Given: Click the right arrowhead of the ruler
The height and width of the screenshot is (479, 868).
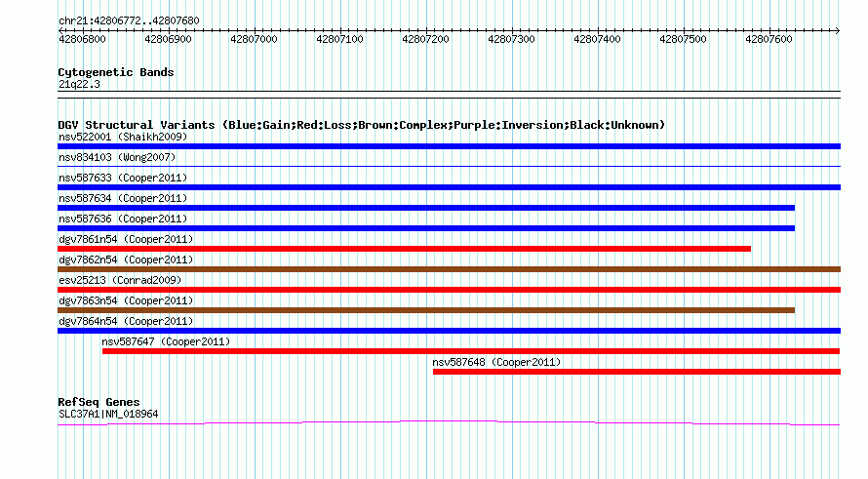Looking at the screenshot, I should coord(838,30).
